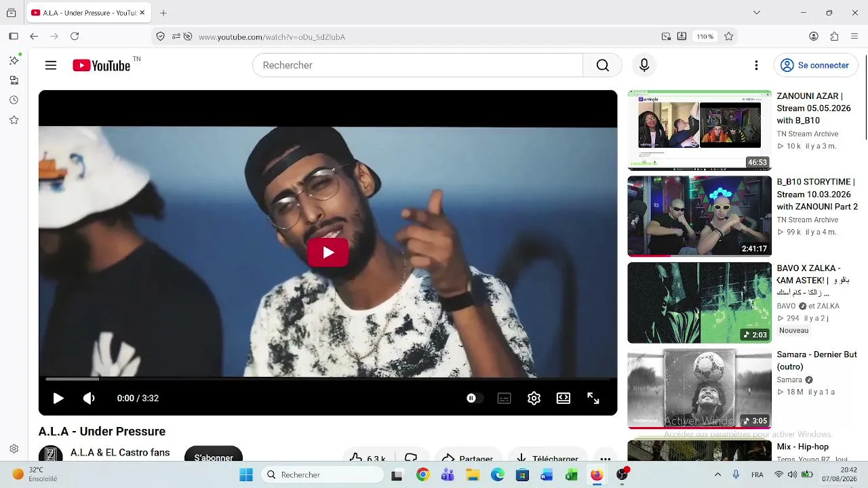
Task: Open B_B10 STORYTIME stream video title
Action: tap(817, 195)
